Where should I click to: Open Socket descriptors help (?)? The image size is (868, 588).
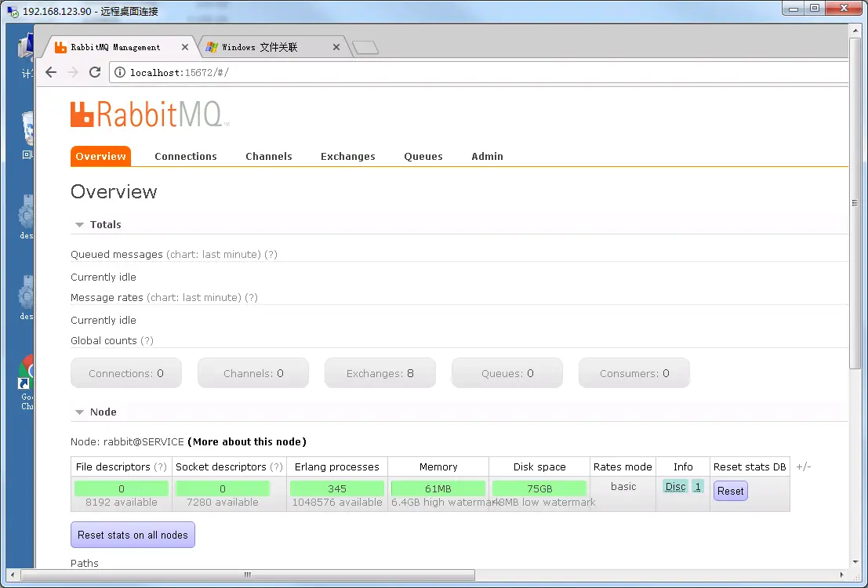[x=276, y=466]
